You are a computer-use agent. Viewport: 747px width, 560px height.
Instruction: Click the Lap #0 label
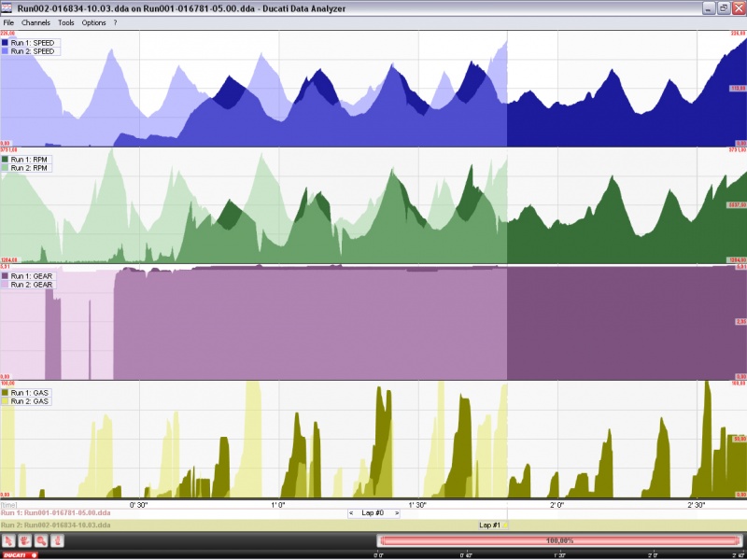pyautogui.click(x=373, y=512)
